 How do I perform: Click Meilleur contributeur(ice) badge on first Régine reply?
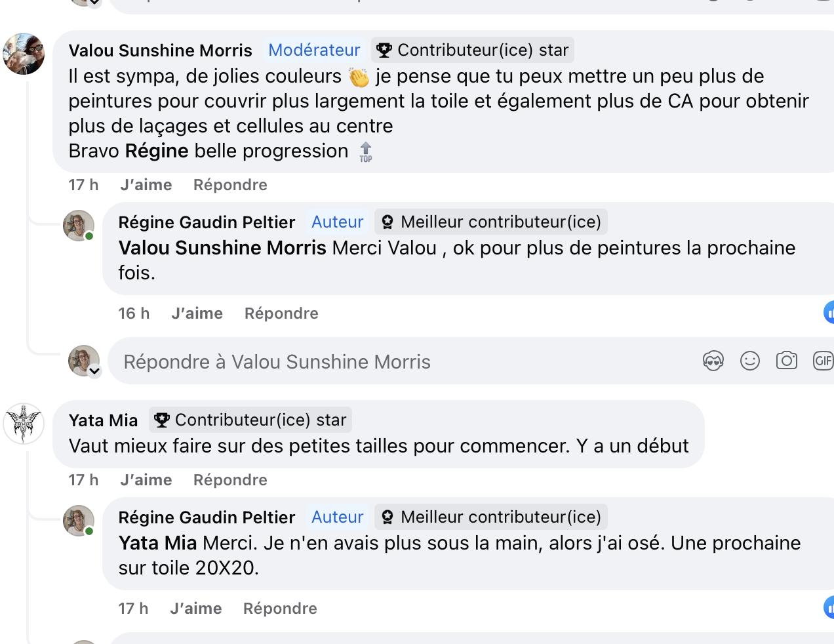(491, 222)
